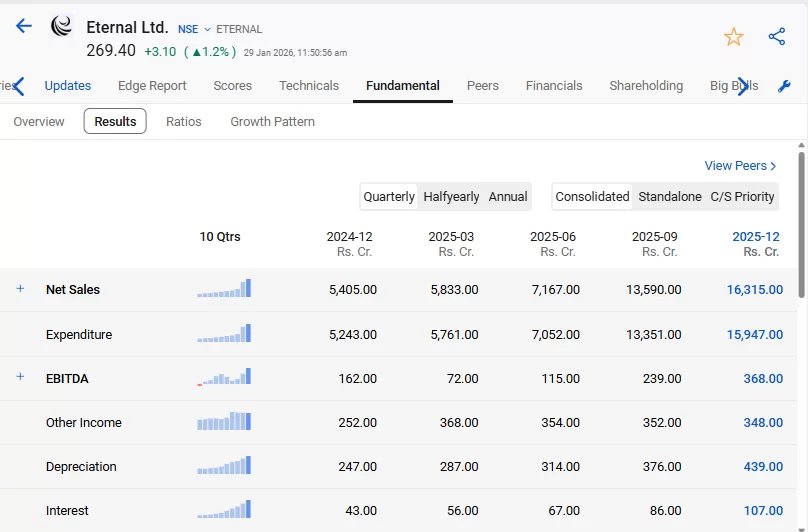Open the Shareholding tab
This screenshot has height=532, width=808.
tap(646, 86)
